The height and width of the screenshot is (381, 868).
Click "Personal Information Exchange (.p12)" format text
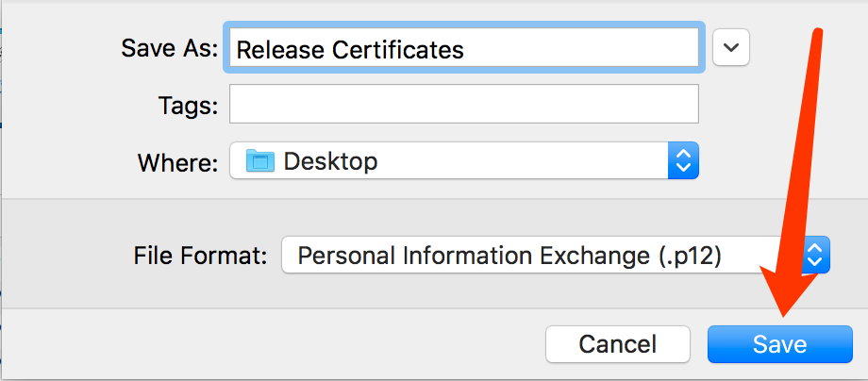point(509,256)
